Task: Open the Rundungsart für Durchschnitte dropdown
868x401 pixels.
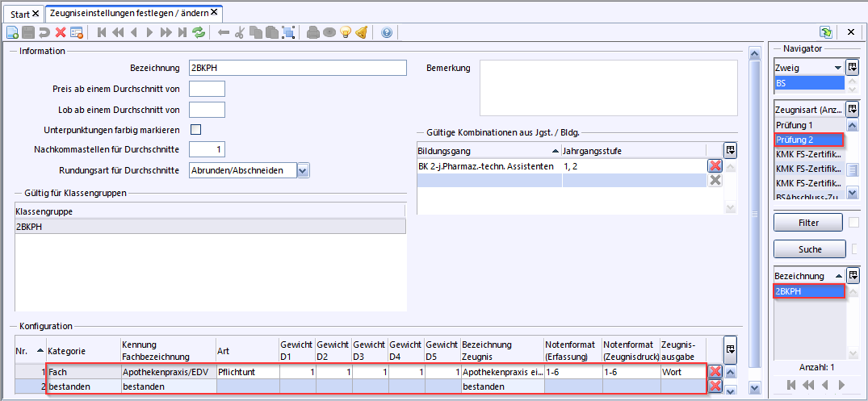Action: [303, 170]
